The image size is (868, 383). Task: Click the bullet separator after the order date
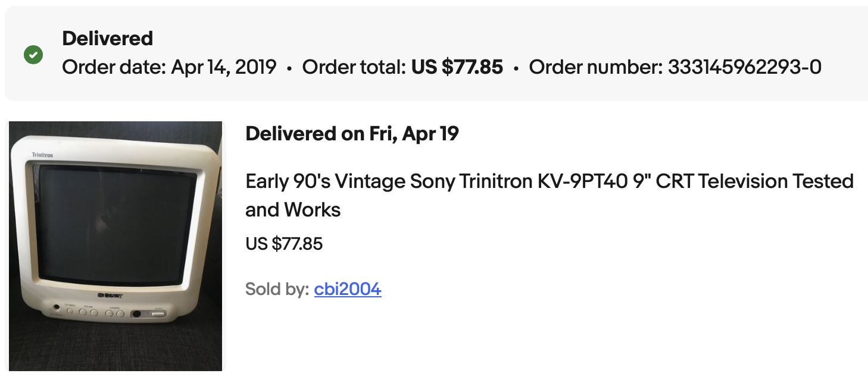289,68
